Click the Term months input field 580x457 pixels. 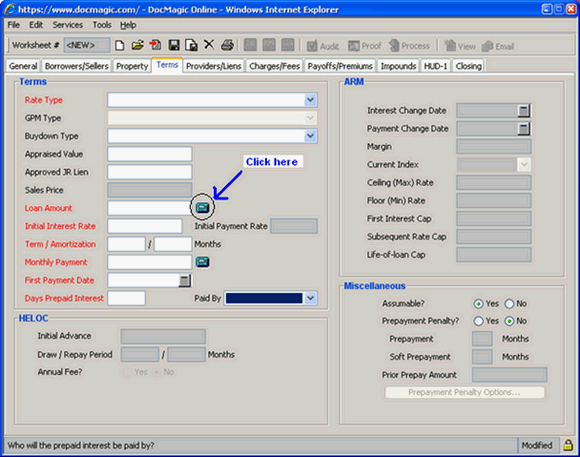(x=127, y=244)
